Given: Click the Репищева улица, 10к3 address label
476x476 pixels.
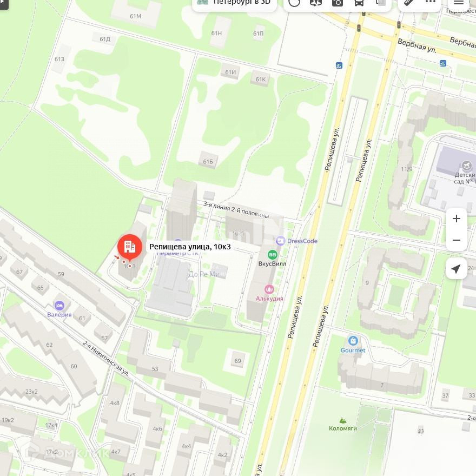Looking at the screenshot, I should click(x=190, y=247).
